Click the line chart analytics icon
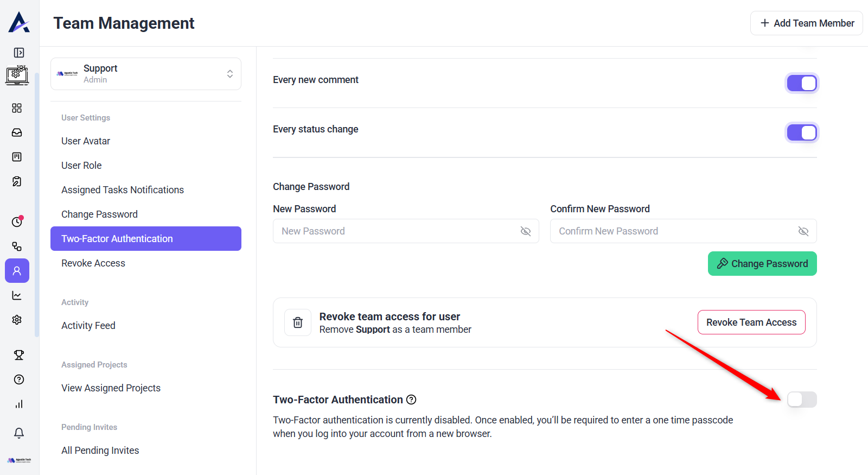The height and width of the screenshot is (475, 868). (17, 295)
